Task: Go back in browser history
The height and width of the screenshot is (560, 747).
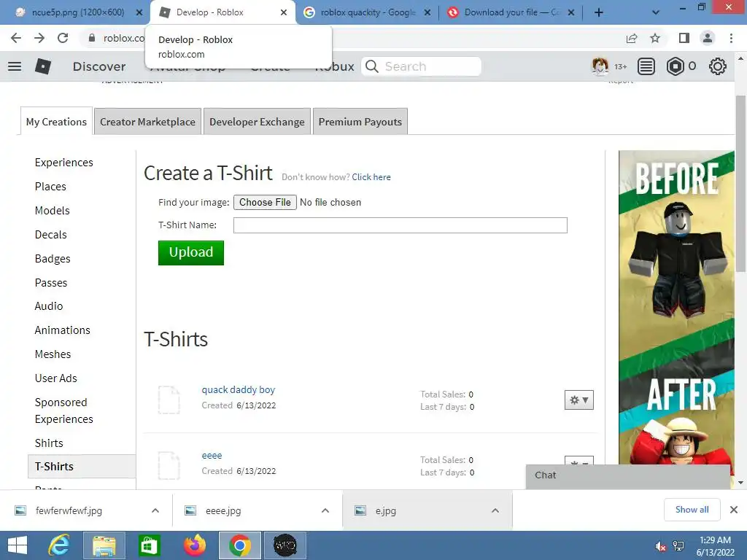Action: click(16, 38)
